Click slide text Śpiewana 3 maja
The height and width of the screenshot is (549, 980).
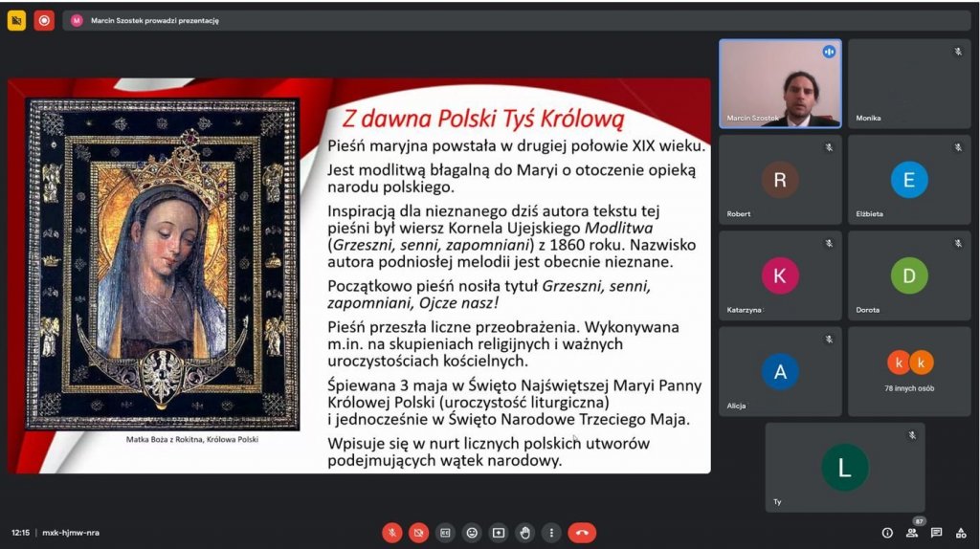point(514,403)
